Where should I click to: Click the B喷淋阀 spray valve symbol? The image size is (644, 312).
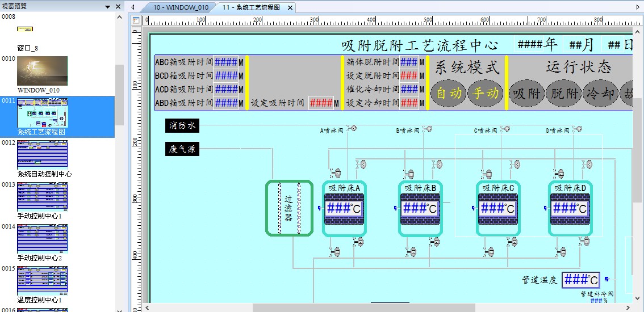click(428, 129)
